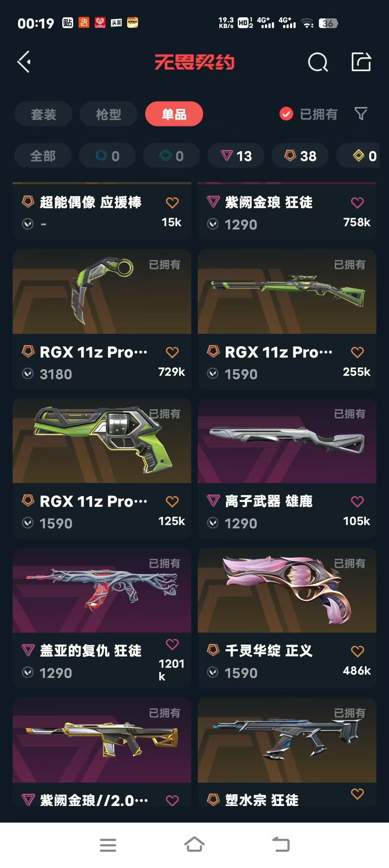Filter by blue tier showing 0
This screenshot has width=389, height=868.
107,156
